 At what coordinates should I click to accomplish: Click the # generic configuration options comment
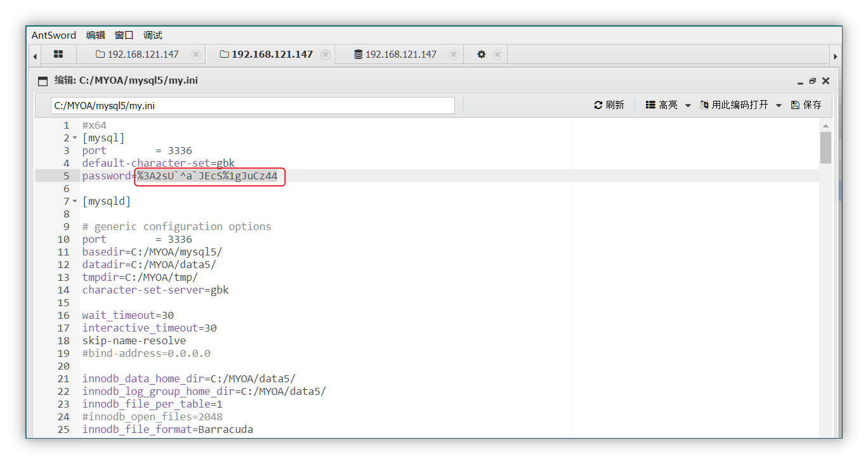(176, 227)
